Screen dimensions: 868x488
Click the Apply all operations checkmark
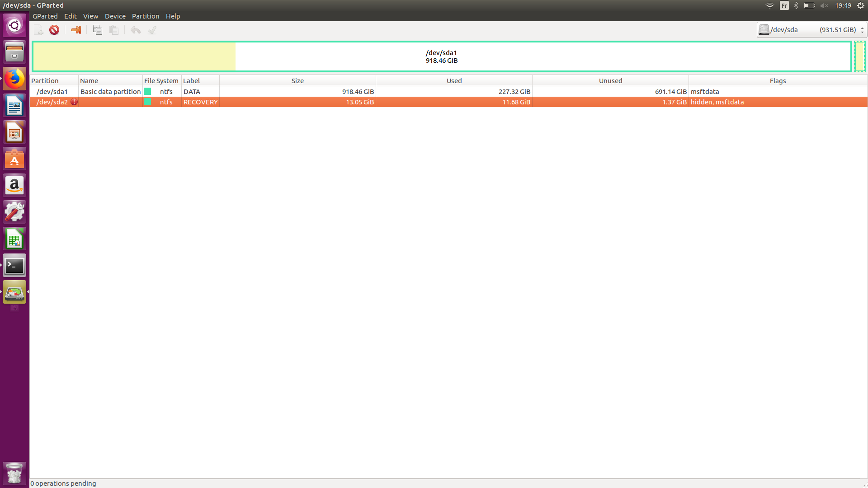[x=152, y=30]
